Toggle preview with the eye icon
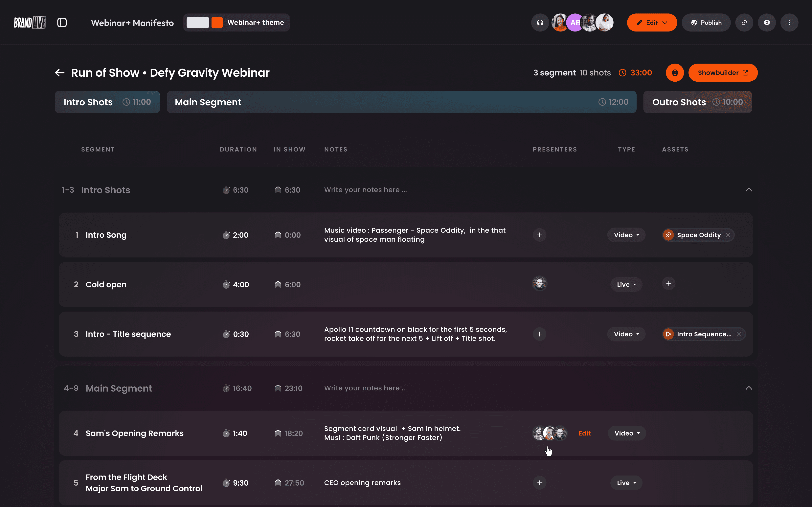The image size is (812, 507). [767, 22]
